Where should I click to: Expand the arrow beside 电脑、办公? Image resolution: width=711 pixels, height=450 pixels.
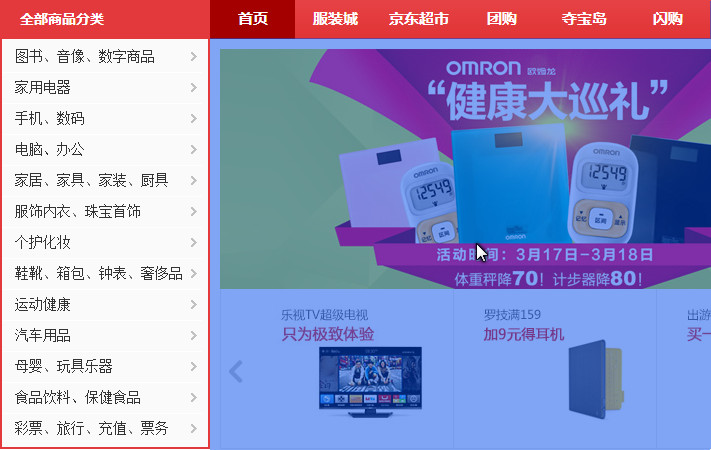[194, 149]
